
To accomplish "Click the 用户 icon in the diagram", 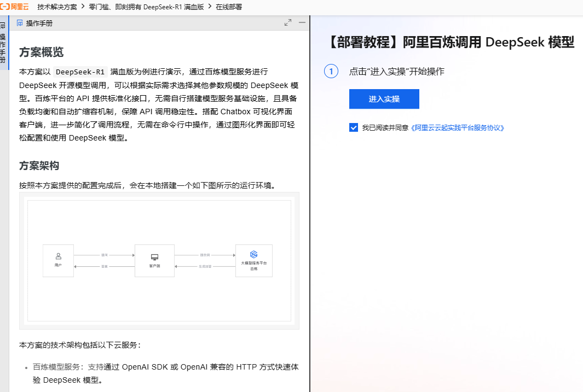I will [x=59, y=256].
